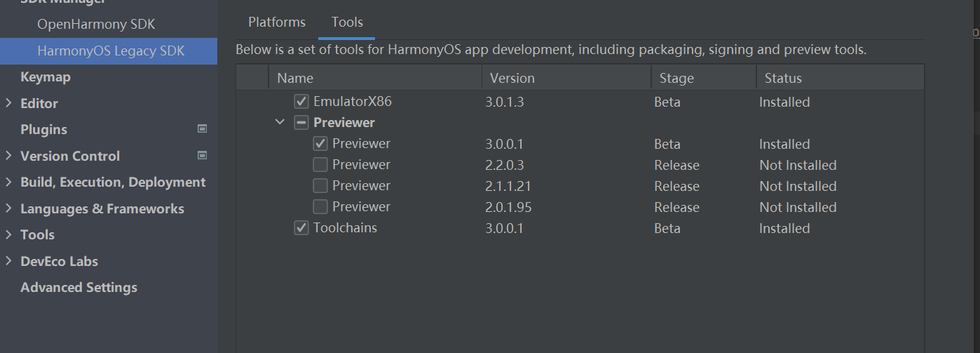This screenshot has width=980, height=353.
Task: Expand Build, Execution, Deployment section
Action: tap(8, 182)
